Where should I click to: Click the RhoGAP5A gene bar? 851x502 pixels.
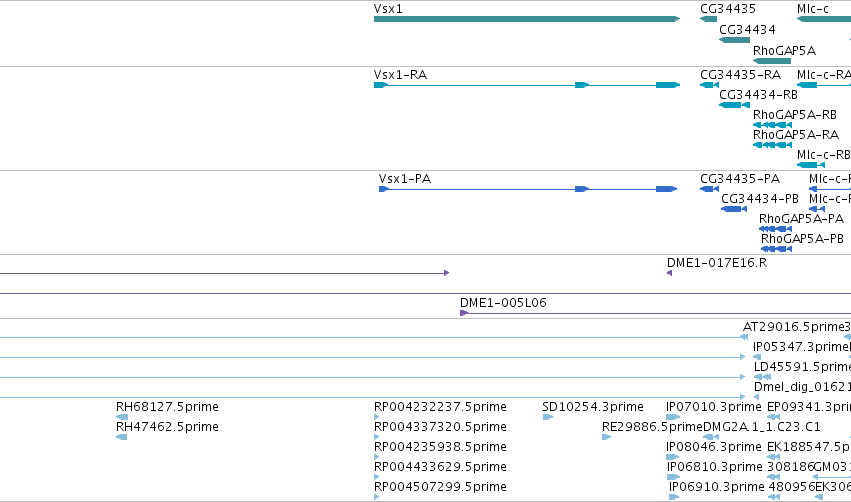[x=772, y=61]
